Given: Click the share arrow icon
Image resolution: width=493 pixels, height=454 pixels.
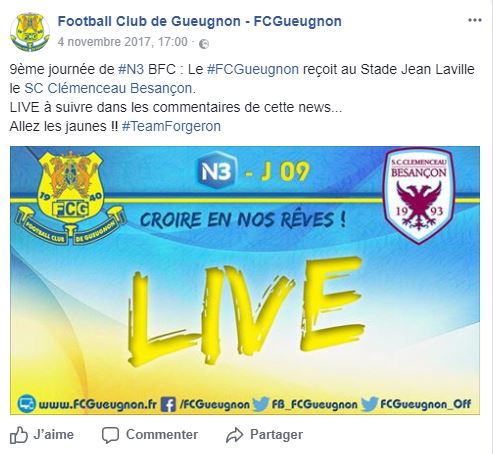Looking at the screenshot, I should (234, 435).
